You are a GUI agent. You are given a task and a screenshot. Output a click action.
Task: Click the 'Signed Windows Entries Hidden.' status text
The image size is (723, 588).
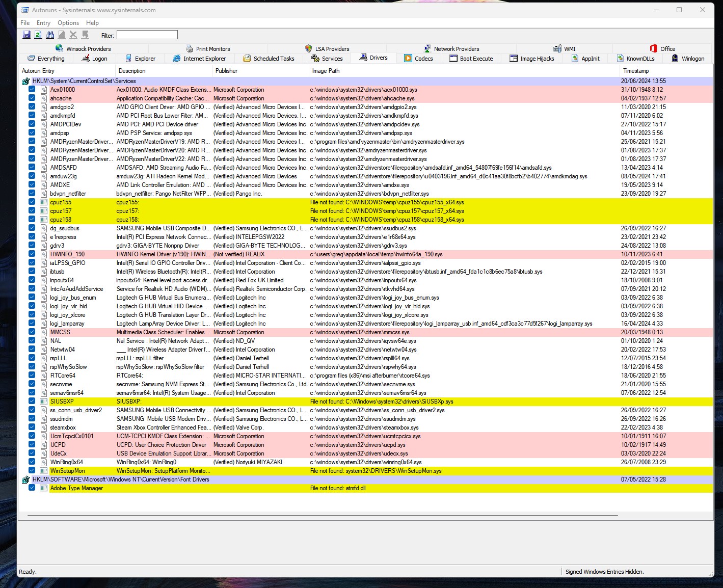[604, 572]
